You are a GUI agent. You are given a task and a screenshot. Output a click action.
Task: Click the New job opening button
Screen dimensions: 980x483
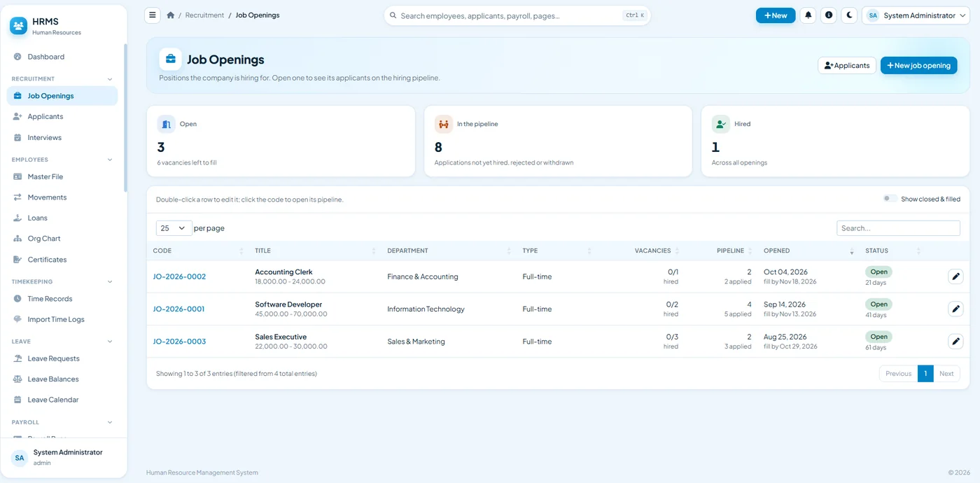(x=918, y=66)
